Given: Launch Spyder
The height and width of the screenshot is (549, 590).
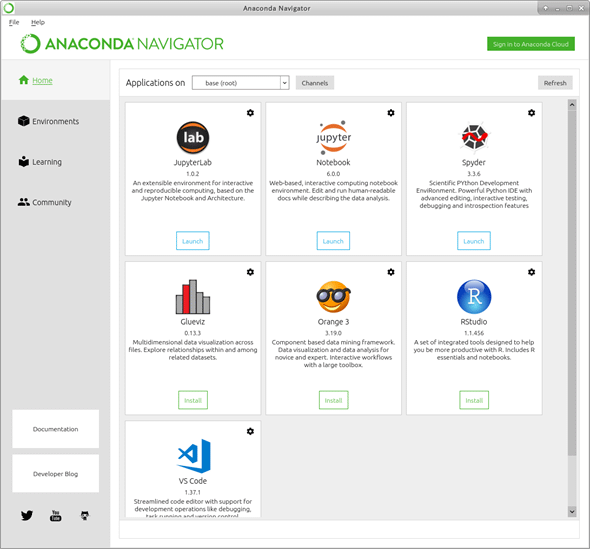Looking at the screenshot, I should coord(474,241).
